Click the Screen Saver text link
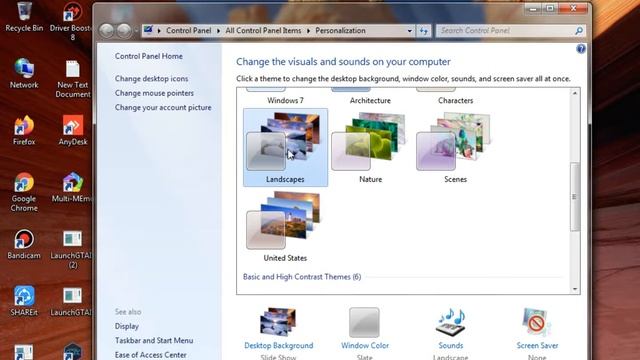 pyautogui.click(x=537, y=345)
